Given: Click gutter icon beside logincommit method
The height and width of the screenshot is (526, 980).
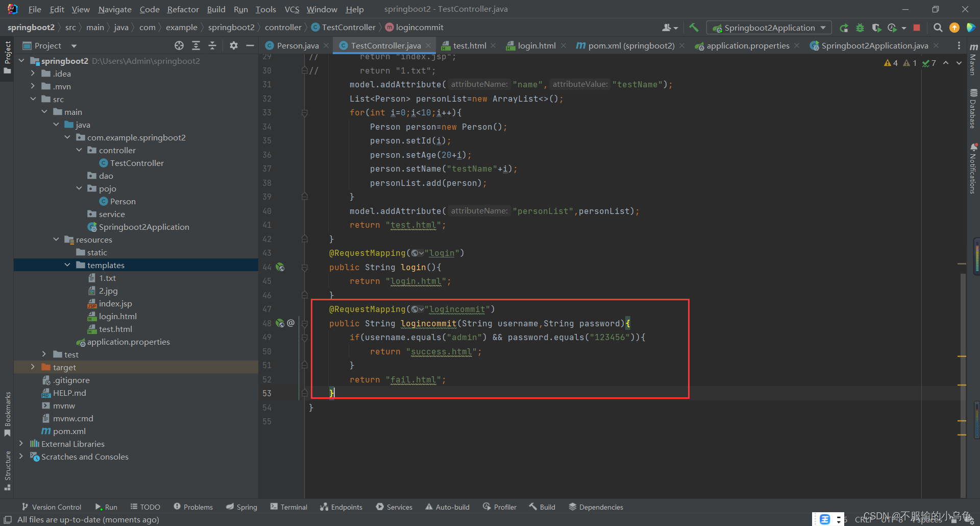Looking at the screenshot, I should click(x=280, y=323).
